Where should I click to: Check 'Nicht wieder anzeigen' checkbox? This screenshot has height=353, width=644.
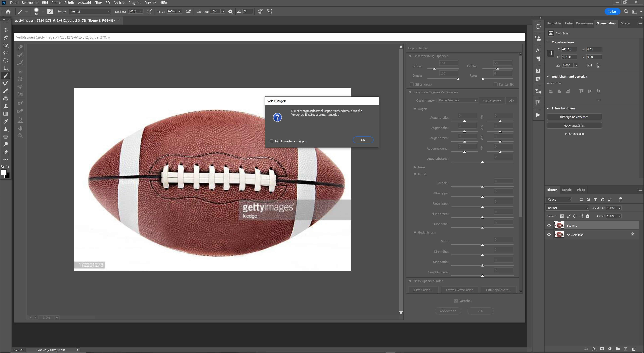[271, 141]
